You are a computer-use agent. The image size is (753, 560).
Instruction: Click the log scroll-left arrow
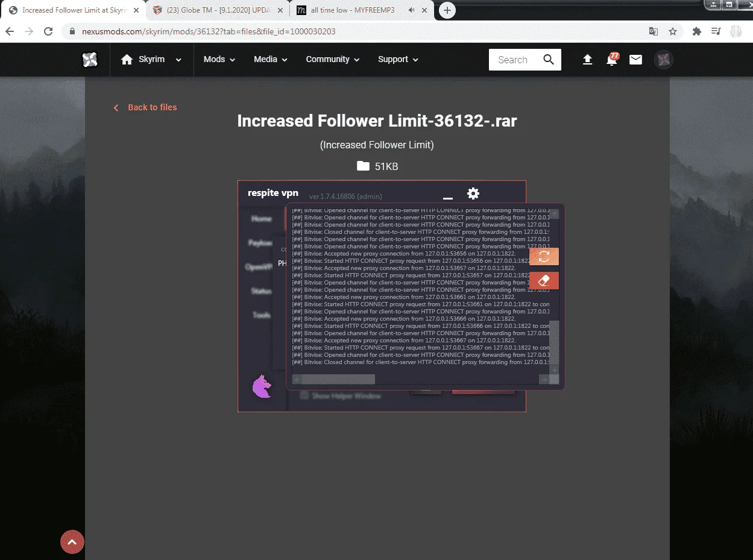click(297, 379)
